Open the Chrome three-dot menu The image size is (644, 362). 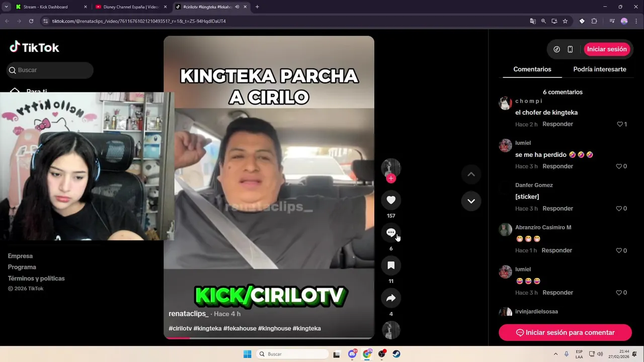pos(636,21)
